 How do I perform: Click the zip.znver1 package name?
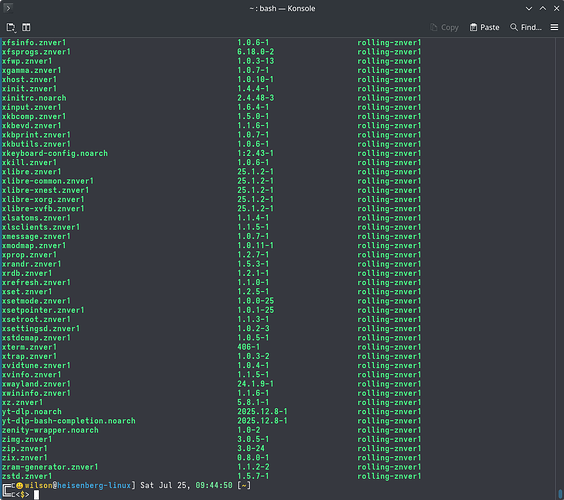24,449
